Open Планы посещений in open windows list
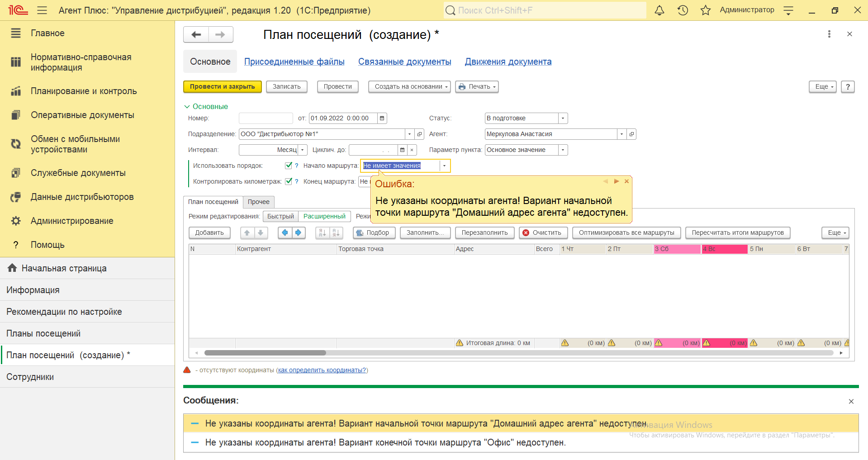868x460 pixels. pyautogui.click(x=87, y=333)
